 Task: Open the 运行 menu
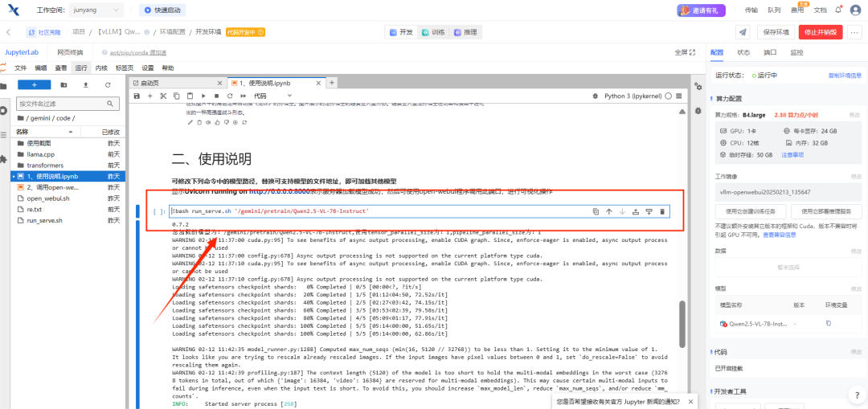click(x=81, y=68)
